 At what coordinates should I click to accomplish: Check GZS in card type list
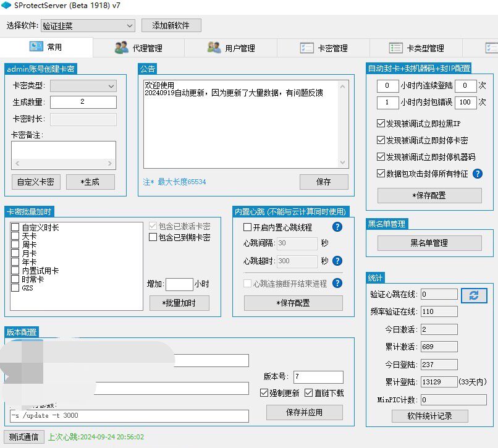[15, 287]
